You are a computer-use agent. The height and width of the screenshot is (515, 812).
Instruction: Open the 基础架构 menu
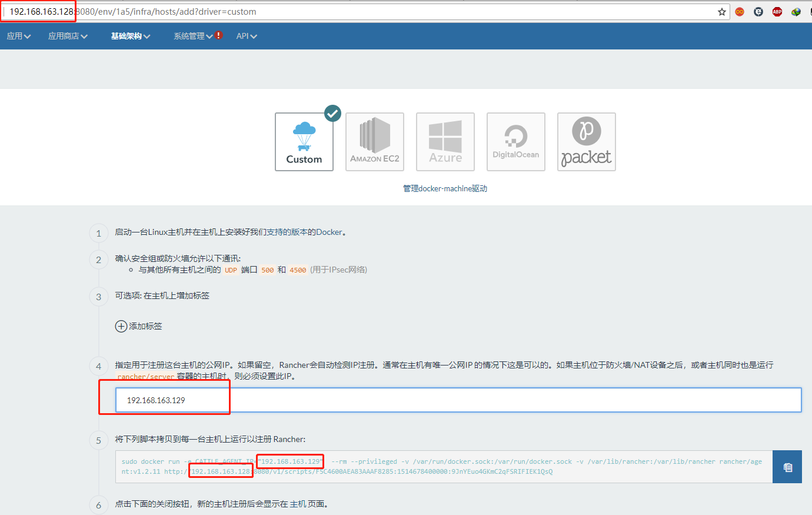[131, 36]
